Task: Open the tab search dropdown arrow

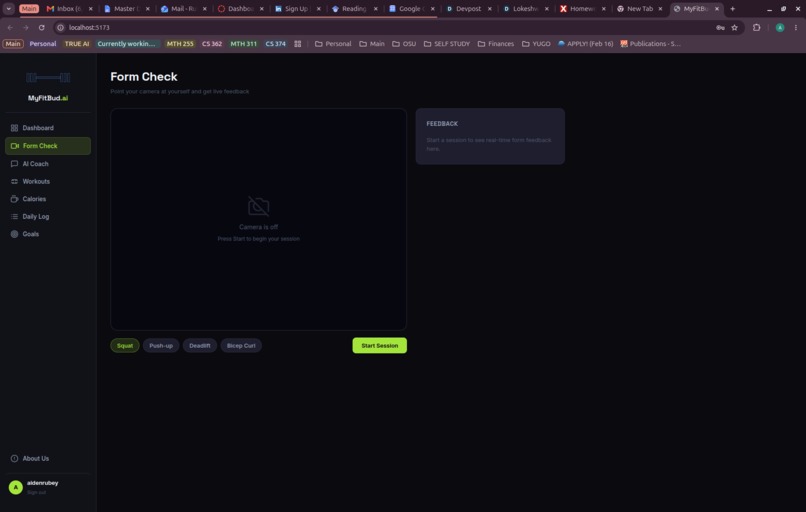Action: [x=9, y=9]
